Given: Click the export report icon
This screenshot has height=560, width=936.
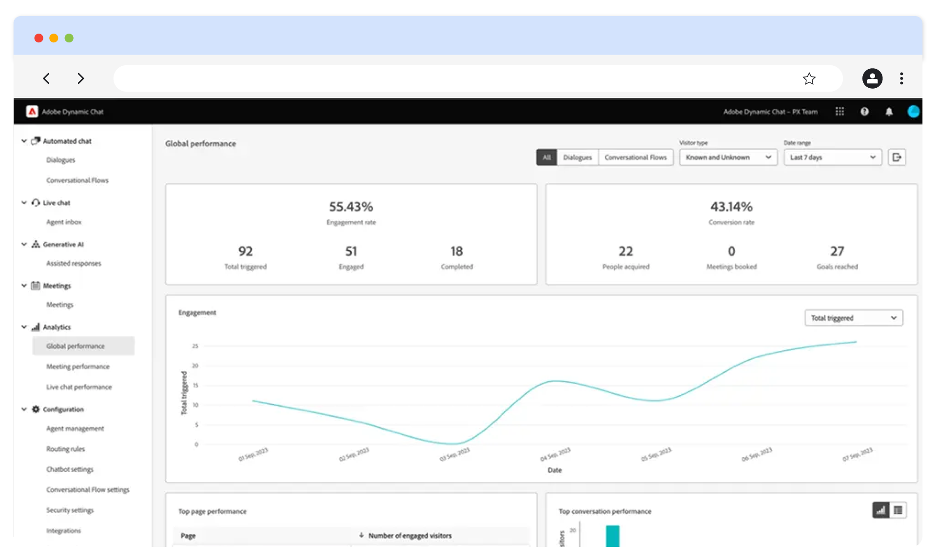Looking at the screenshot, I should [x=897, y=157].
